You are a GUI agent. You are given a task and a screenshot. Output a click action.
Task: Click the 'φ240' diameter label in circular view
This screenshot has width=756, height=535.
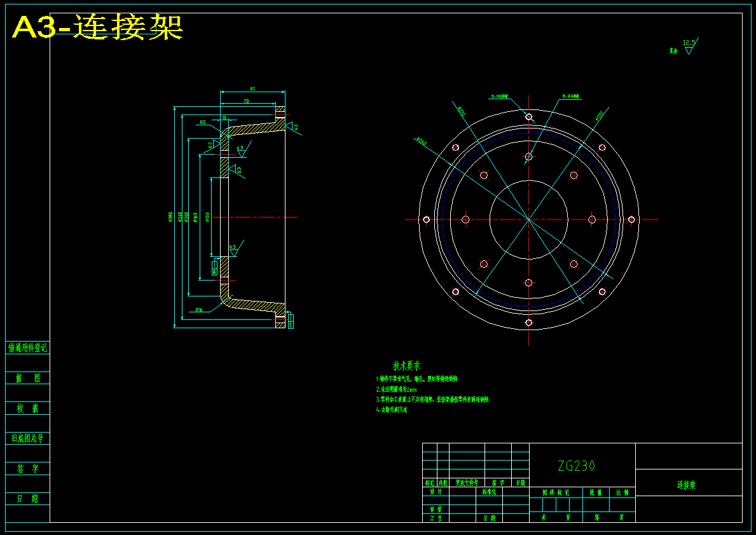coord(422,142)
